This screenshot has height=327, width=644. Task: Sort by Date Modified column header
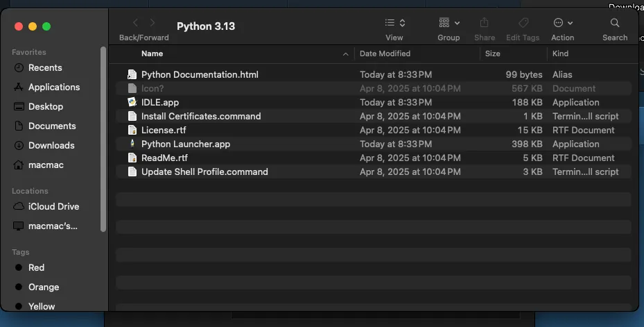point(385,53)
